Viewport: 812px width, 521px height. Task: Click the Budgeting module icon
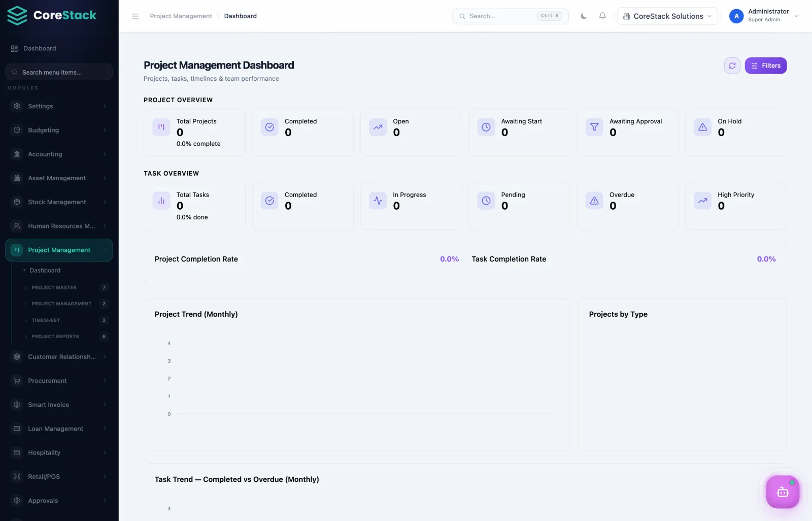[x=17, y=130]
